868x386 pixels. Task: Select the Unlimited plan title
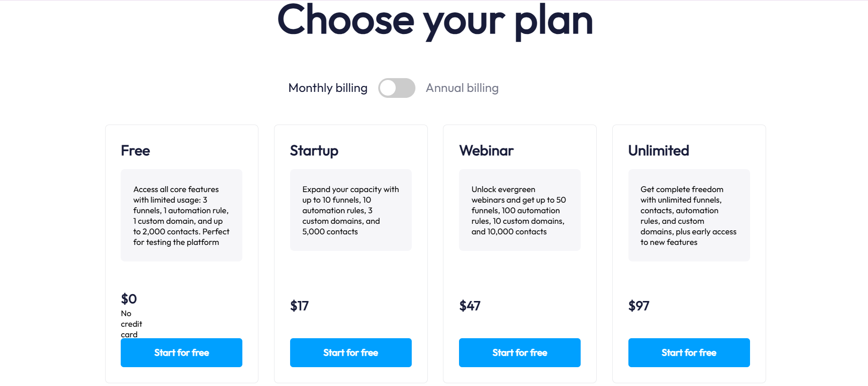[x=658, y=150]
